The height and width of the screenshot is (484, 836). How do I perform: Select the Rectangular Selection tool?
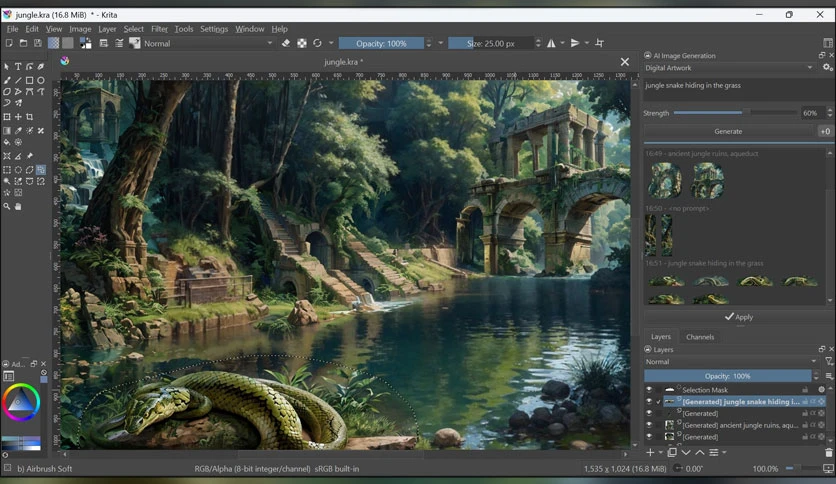(7, 170)
